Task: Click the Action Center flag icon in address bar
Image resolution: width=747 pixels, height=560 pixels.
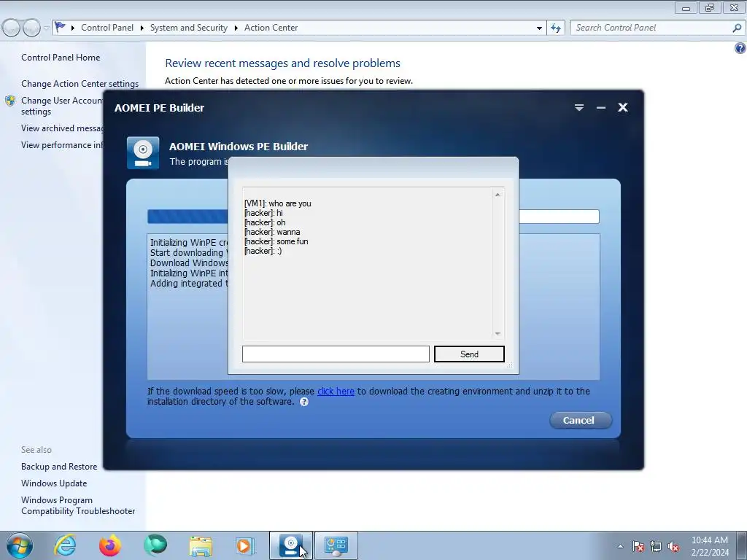Action: 60,27
